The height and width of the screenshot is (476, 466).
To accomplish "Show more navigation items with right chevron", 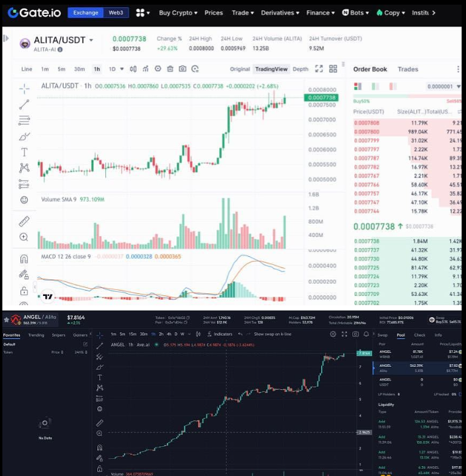I will (x=434, y=13).
